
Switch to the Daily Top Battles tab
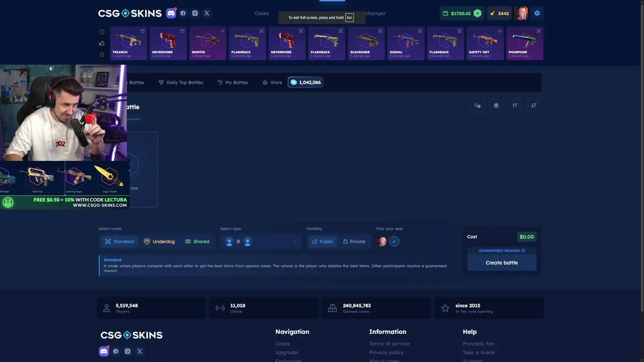point(181,82)
